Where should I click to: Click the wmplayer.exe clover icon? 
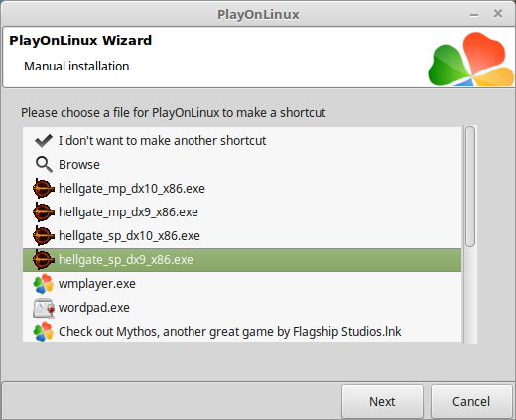(x=43, y=284)
